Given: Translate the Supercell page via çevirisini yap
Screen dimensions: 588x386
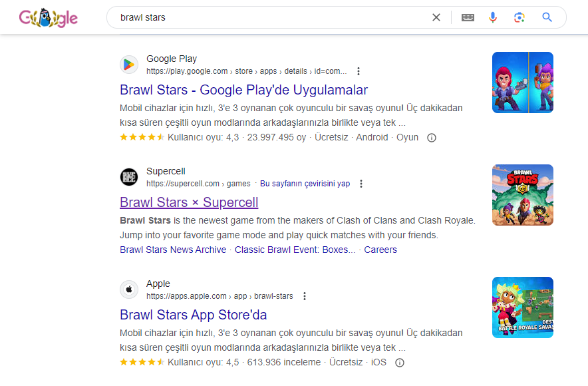Looking at the screenshot, I should [305, 183].
